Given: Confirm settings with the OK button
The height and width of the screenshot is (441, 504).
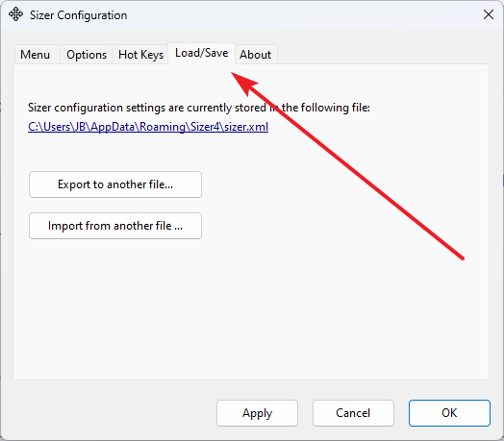Looking at the screenshot, I should pos(449,413).
